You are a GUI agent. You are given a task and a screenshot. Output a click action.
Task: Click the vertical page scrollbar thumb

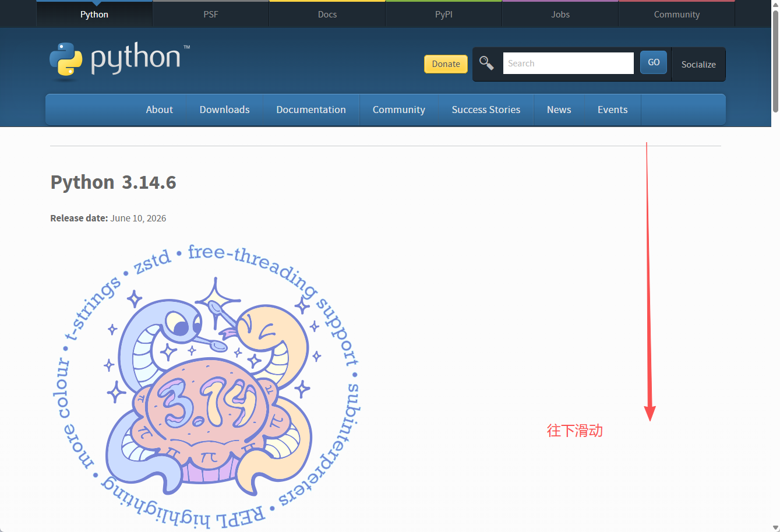point(775,61)
